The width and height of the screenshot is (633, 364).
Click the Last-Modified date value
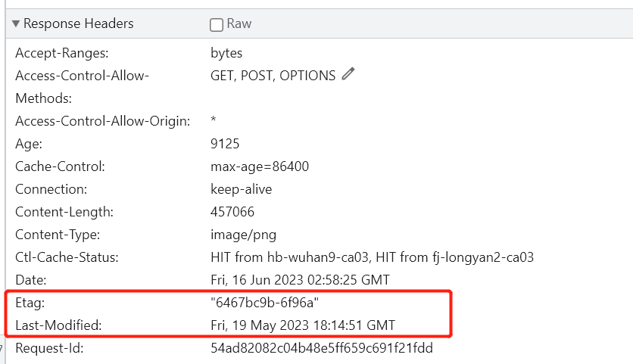pyautogui.click(x=303, y=325)
